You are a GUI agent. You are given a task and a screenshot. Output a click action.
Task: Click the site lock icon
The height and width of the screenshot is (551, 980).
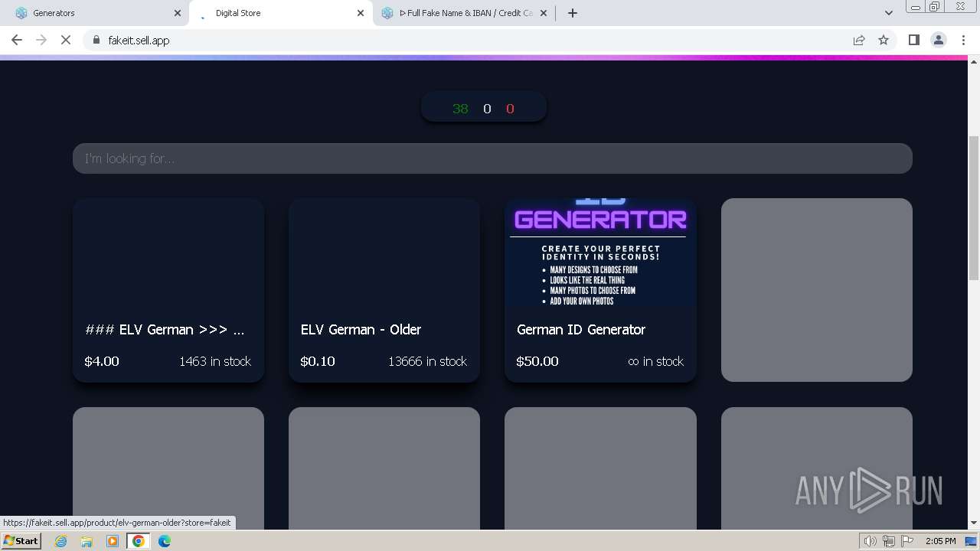(x=96, y=40)
